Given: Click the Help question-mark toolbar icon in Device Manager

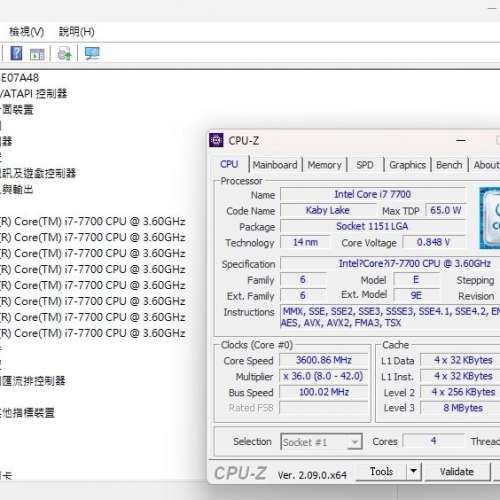Looking at the screenshot, I should click(x=16, y=53).
